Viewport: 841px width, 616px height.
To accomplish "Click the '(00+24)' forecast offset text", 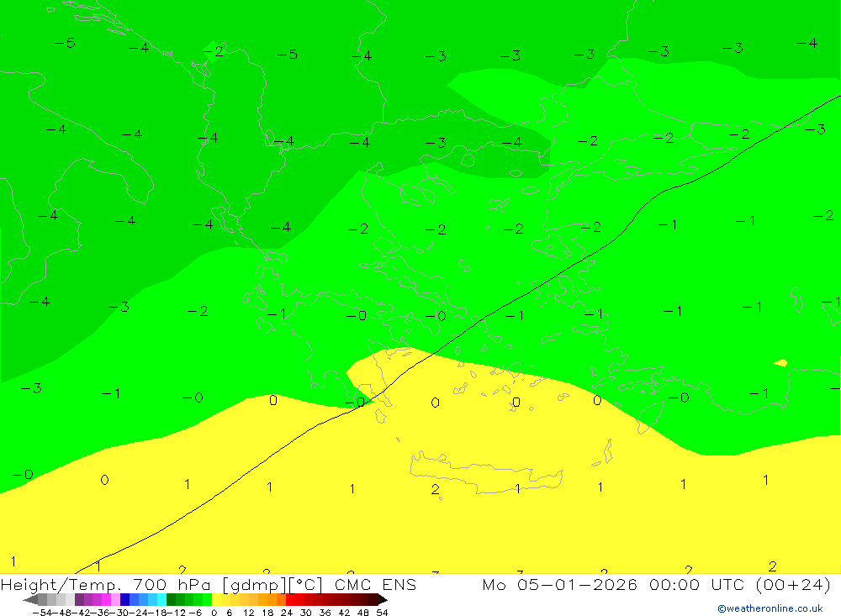I will click(793, 584).
